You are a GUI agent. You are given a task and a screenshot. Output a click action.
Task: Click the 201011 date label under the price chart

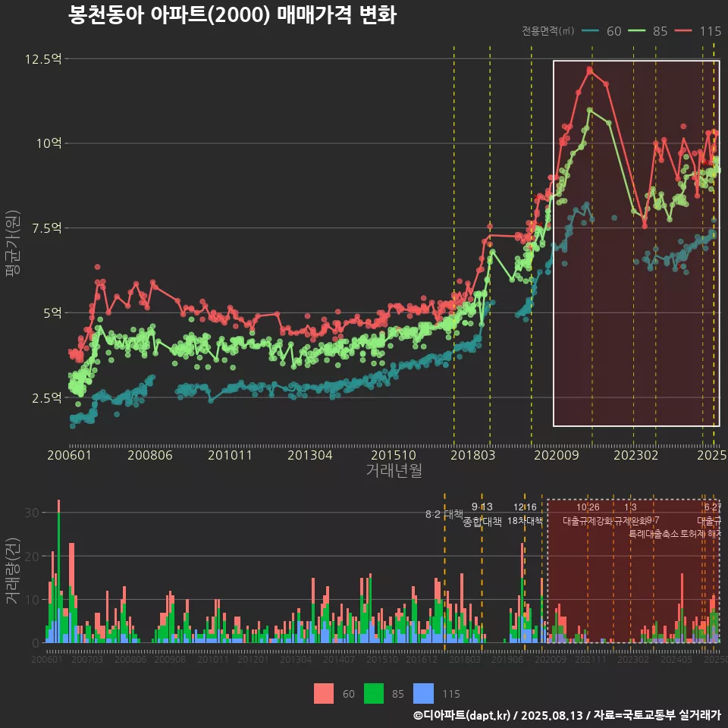click(x=230, y=455)
